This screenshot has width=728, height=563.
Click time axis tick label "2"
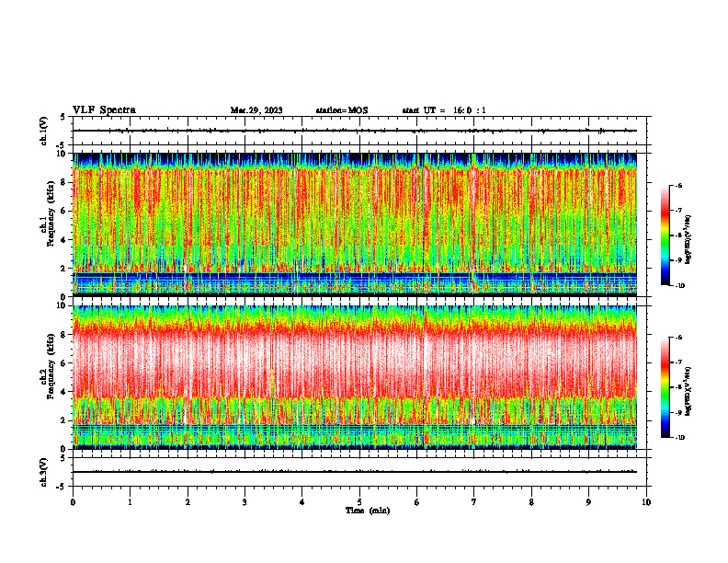188,502
